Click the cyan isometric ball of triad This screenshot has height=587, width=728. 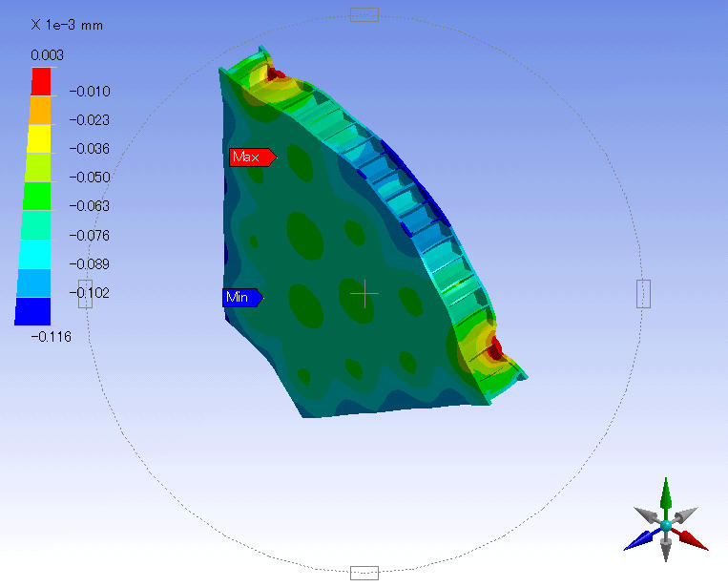click(x=666, y=525)
